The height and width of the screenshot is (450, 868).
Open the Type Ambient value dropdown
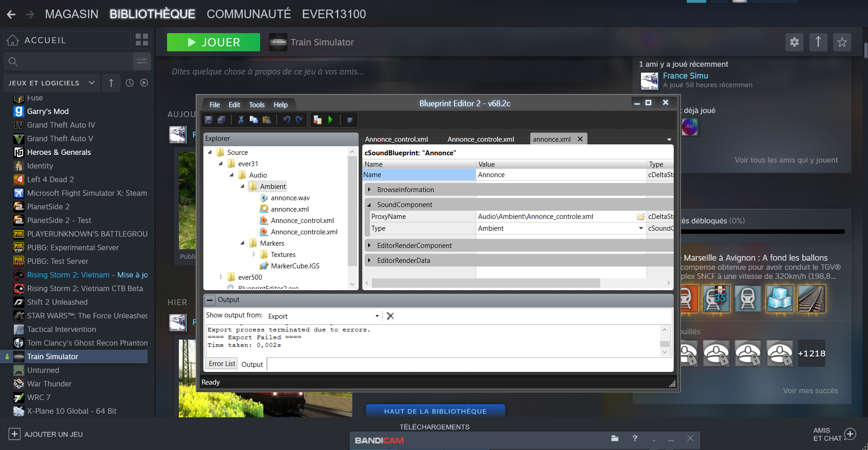[x=641, y=228]
